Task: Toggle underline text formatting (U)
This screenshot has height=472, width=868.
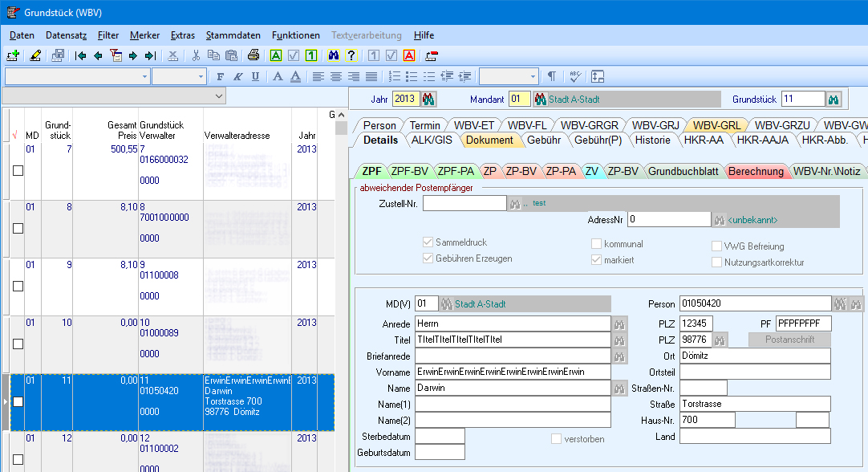Action: [x=255, y=76]
